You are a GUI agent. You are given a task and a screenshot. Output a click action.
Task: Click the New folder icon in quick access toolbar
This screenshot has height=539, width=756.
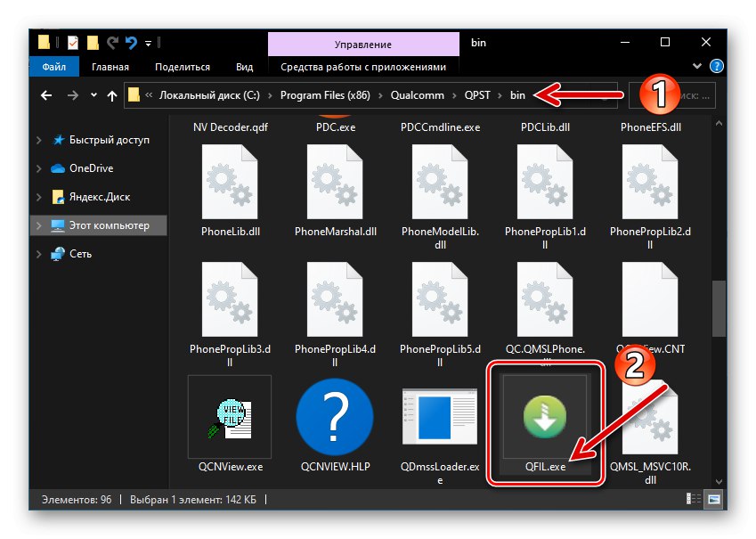tap(93, 43)
